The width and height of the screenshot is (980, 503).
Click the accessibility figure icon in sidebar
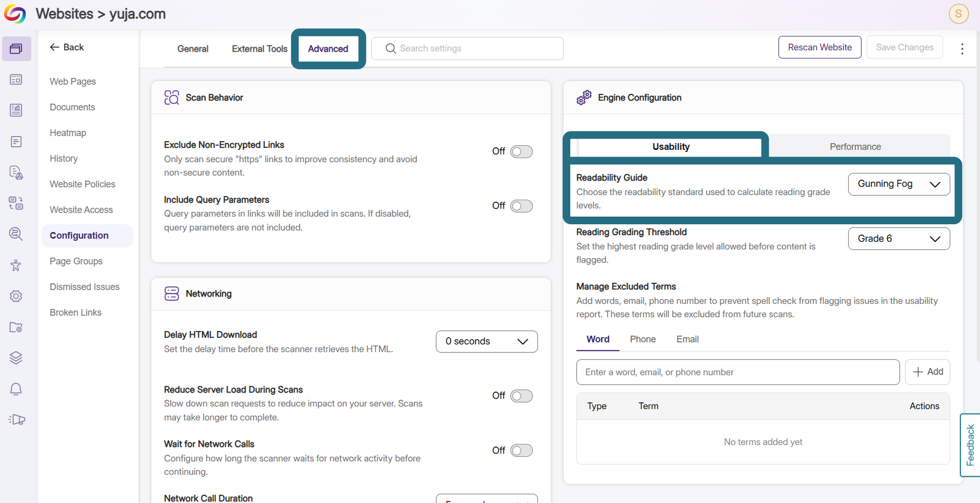tap(16, 265)
